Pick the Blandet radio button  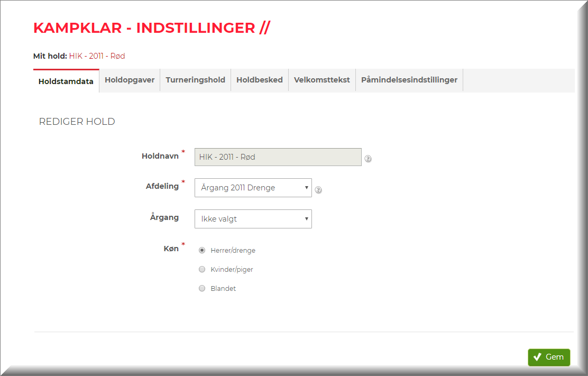(202, 289)
